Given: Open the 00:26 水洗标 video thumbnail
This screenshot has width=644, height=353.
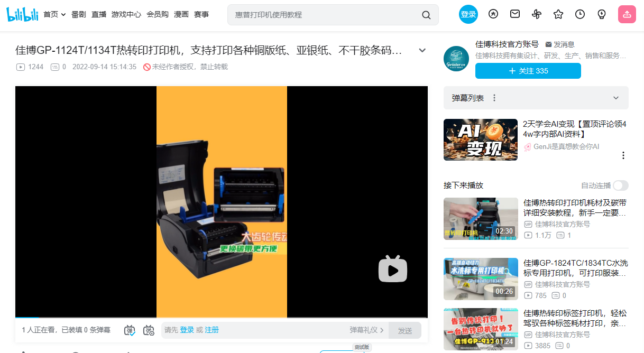Looking at the screenshot, I should [481, 279].
